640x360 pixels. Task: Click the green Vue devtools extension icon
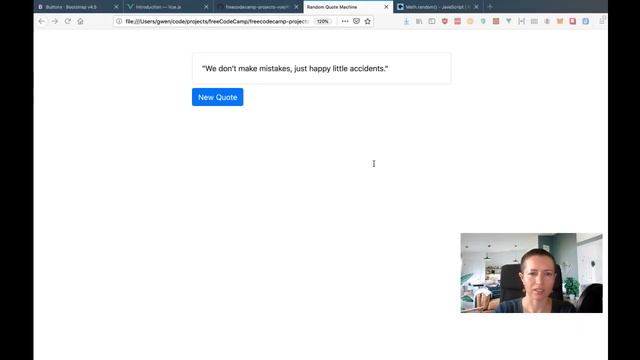click(509, 21)
